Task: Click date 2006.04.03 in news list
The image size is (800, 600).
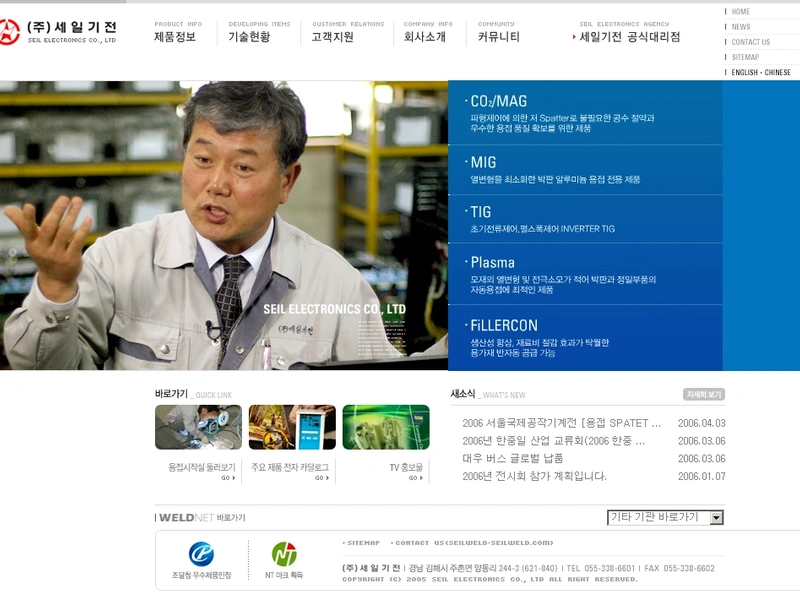Action: (x=702, y=423)
